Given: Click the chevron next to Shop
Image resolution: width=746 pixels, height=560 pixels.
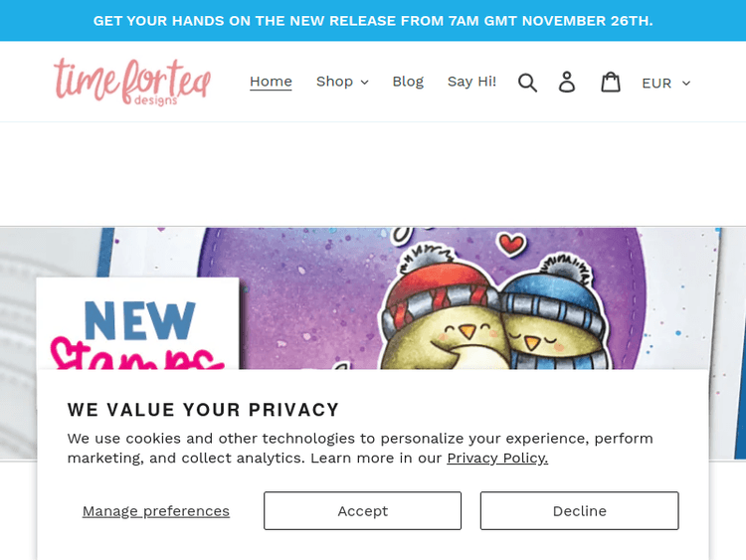Looking at the screenshot, I should (365, 83).
